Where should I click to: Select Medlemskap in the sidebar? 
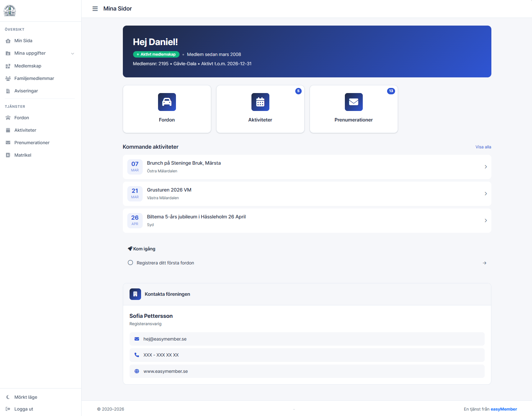tap(28, 66)
